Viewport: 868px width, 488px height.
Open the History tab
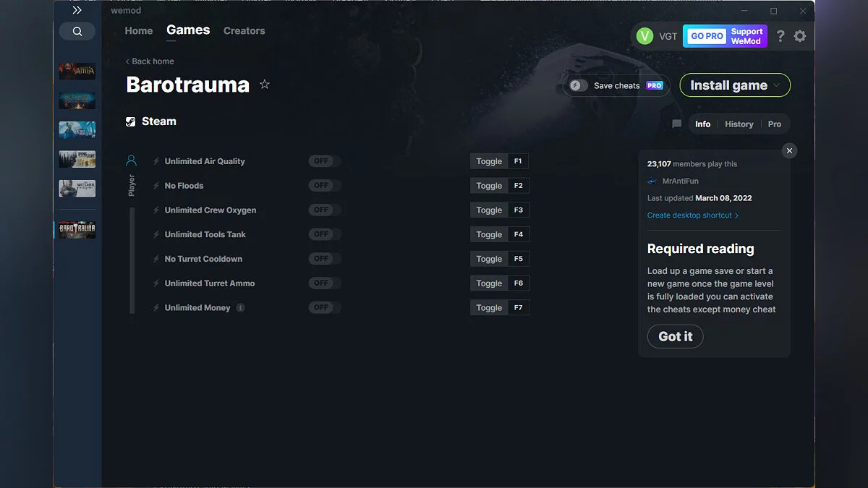739,124
